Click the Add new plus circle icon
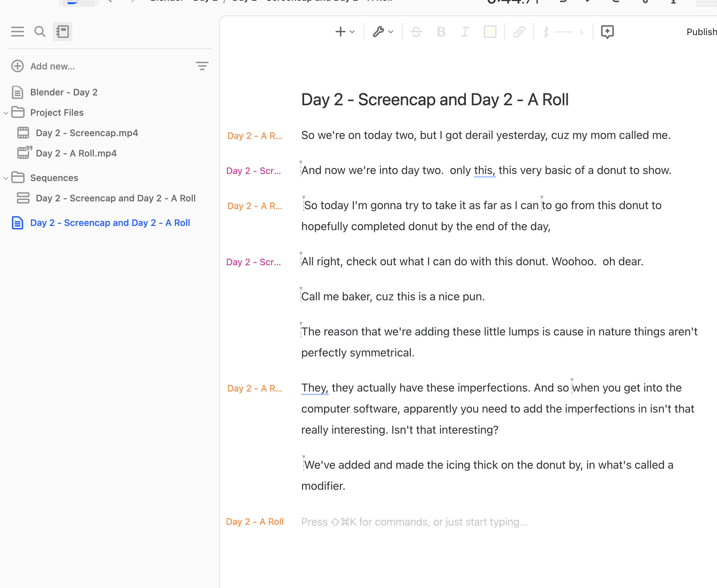717x588 pixels. [x=18, y=66]
